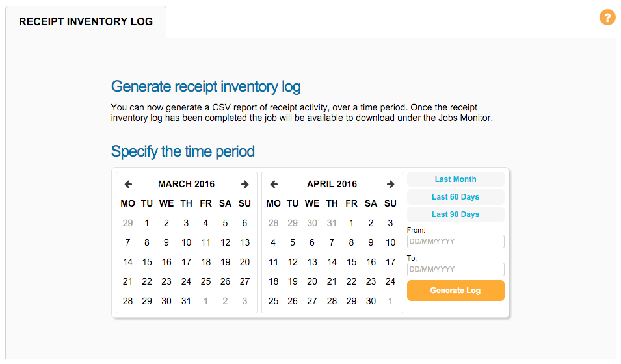
Task: Focus the From date input field
Action: (455, 241)
